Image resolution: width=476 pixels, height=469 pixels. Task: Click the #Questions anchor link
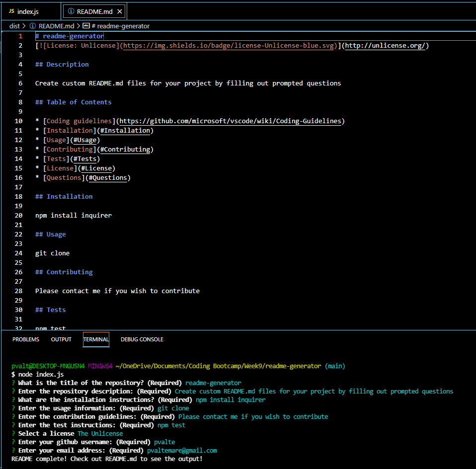pyautogui.click(x=108, y=177)
